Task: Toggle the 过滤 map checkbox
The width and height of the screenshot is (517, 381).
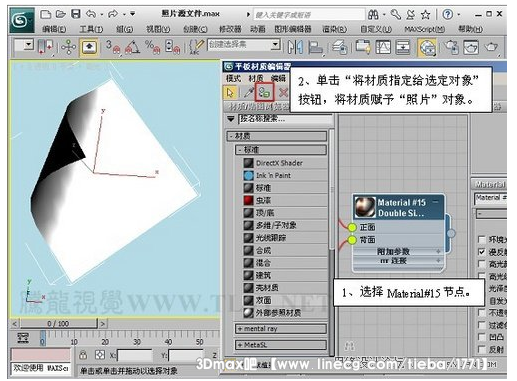Action: pos(481,325)
